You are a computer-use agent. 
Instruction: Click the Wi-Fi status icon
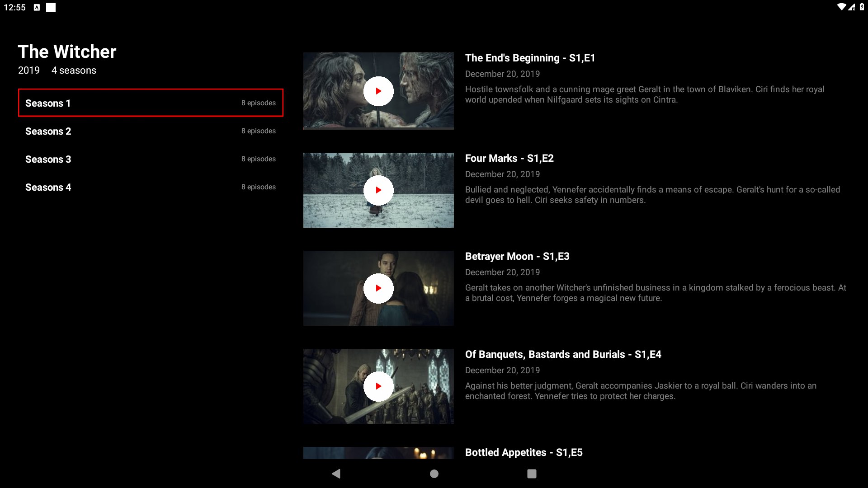(842, 7)
